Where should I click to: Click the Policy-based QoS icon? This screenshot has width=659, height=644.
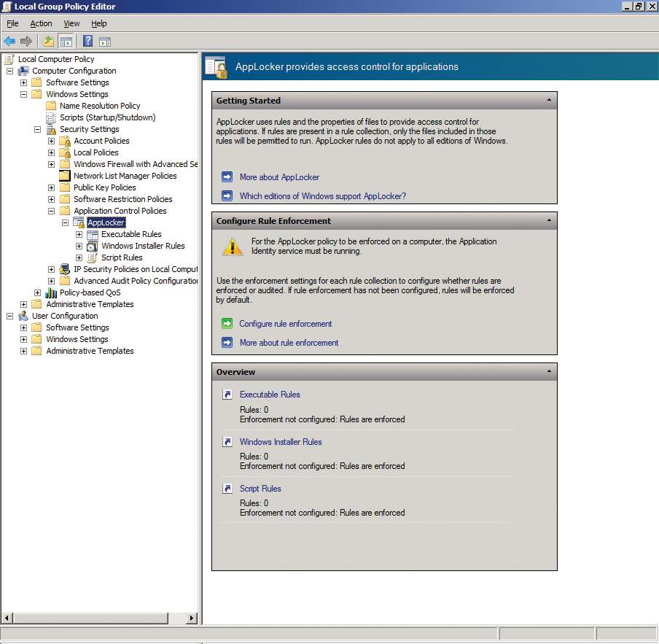coord(50,292)
